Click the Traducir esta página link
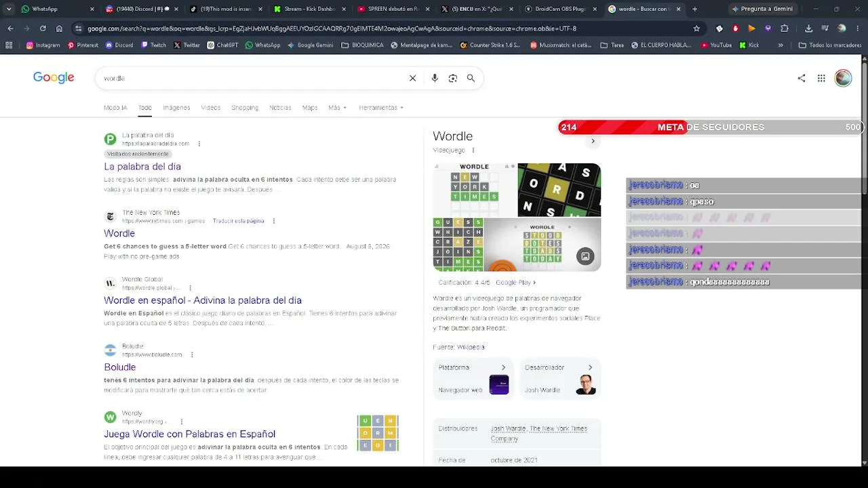The width and height of the screenshot is (868, 488). pyautogui.click(x=238, y=221)
